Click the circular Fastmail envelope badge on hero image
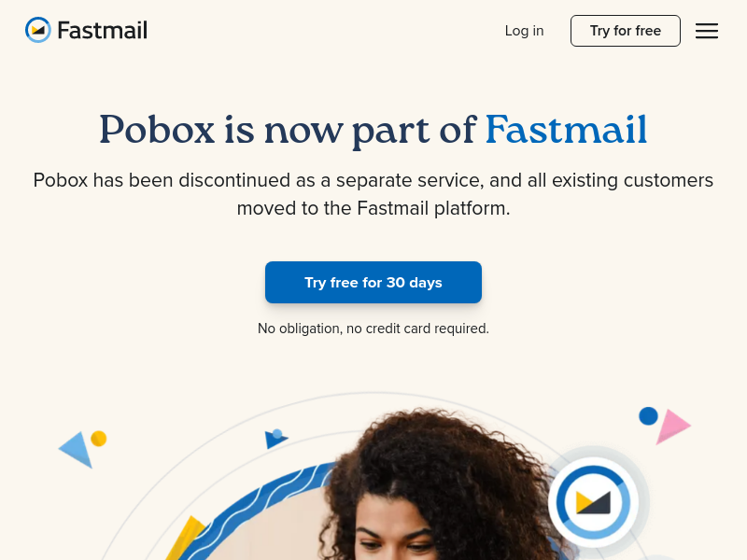This screenshot has width=747, height=560. coord(593,502)
